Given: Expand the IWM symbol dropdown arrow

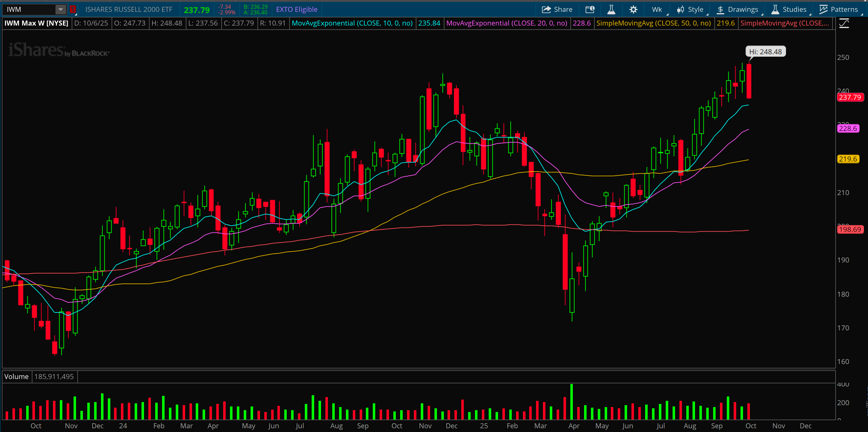Looking at the screenshot, I should [61, 9].
